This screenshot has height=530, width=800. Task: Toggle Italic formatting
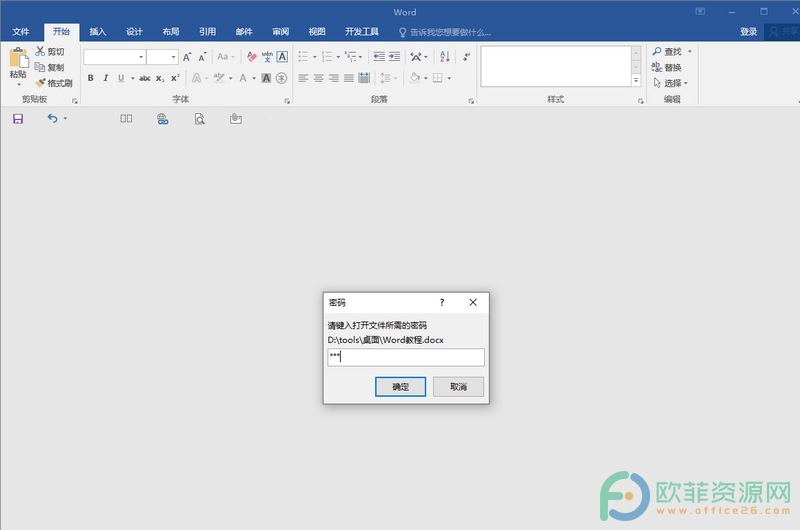106,78
